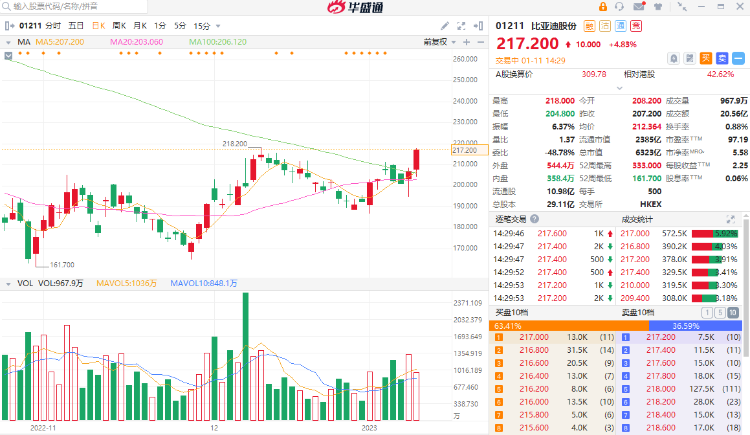Image resolution: width=750 pixels, height=435 pixels.
Task: Open the calculator icon beside bell
Action: click(x=689, y=58)
